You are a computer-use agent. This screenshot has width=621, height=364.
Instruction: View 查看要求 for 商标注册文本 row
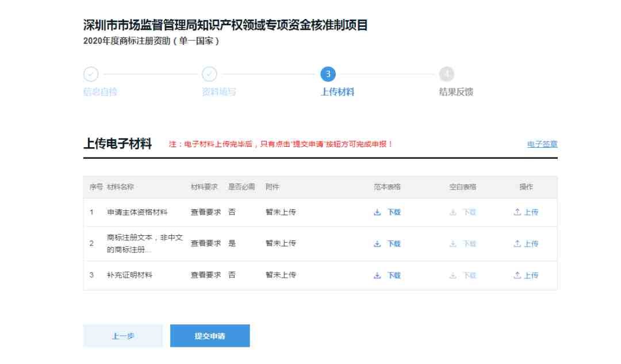click(x=205, y=244)
